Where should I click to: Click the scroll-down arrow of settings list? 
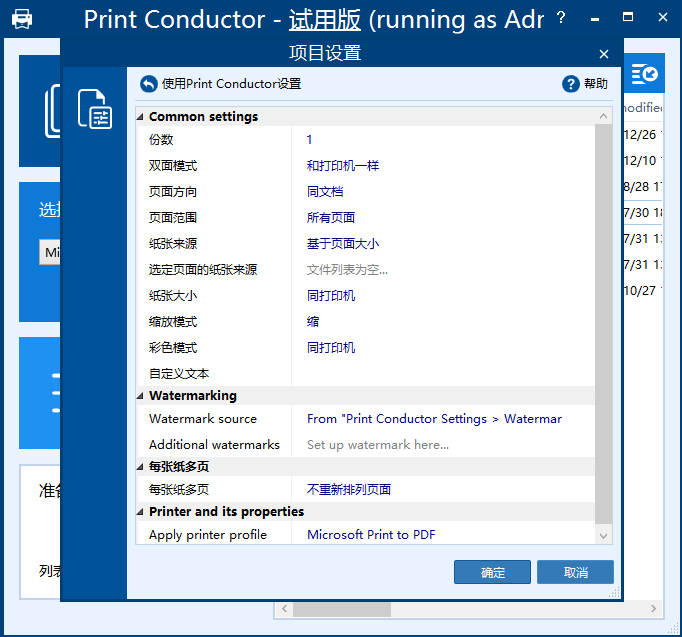click(x=603, y=535)
